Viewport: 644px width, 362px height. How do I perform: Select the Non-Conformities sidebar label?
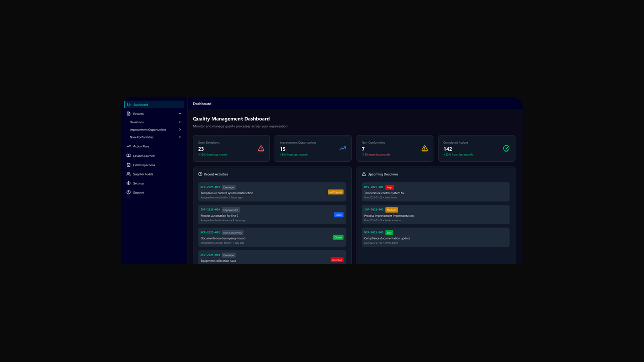(142, 137)
